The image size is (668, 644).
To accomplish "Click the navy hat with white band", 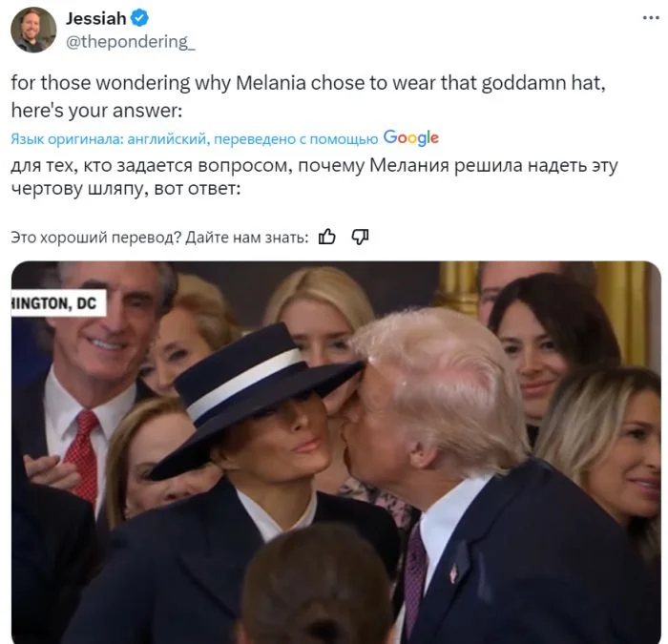I will pos(256,398).
